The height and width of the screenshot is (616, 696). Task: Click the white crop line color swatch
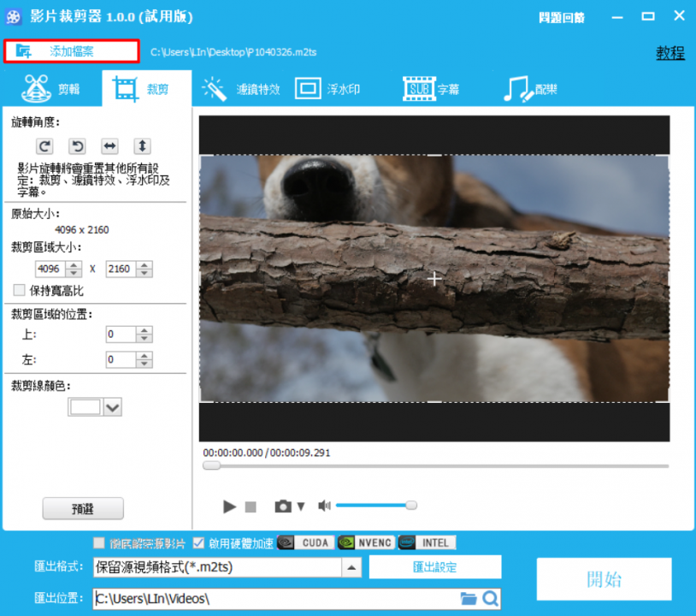click(86, 407)
